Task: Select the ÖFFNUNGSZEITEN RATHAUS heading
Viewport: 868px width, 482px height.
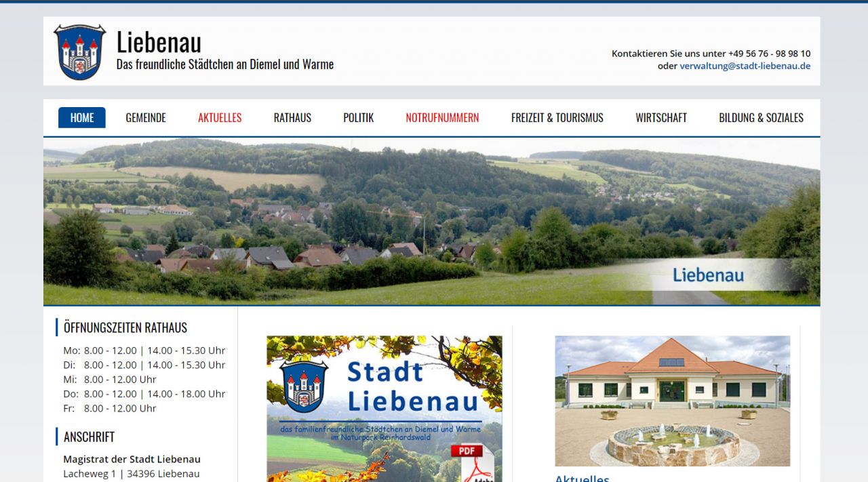Action: 125,327
